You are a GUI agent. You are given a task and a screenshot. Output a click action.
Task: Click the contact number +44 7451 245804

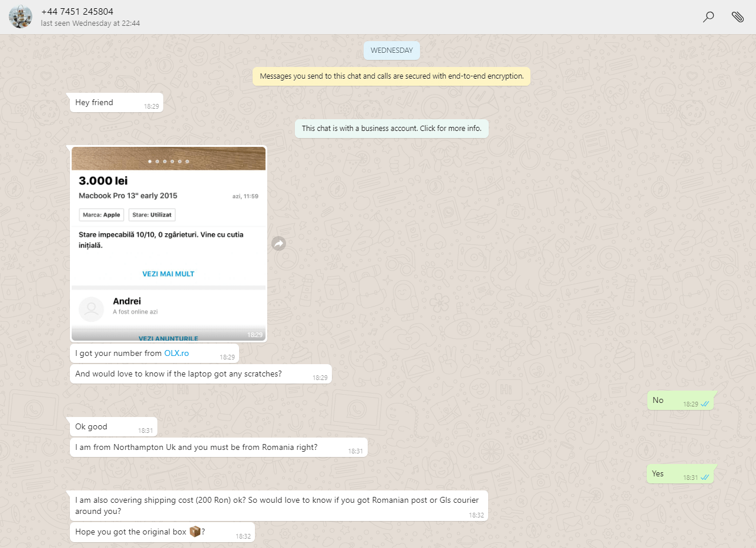coord(77,12)
